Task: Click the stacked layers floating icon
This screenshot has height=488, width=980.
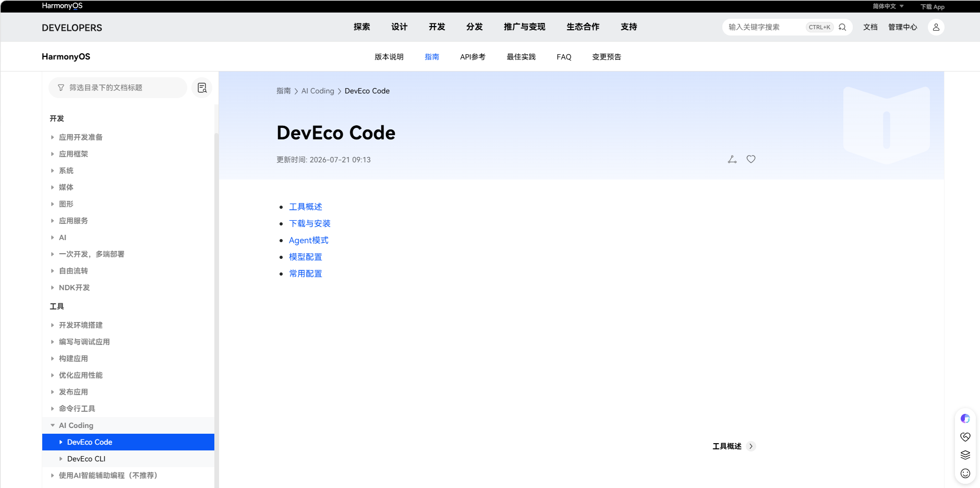Action: [x=965, y=455]
